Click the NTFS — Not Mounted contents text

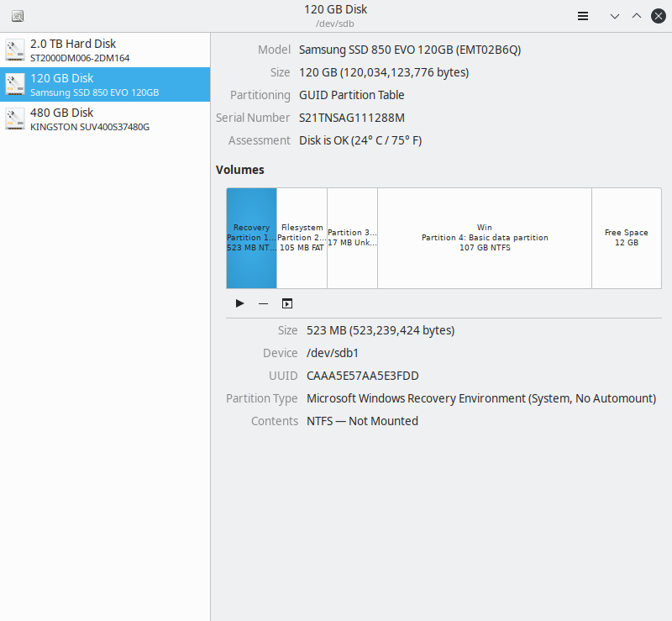pyautogui.click(x=362, y=422)
